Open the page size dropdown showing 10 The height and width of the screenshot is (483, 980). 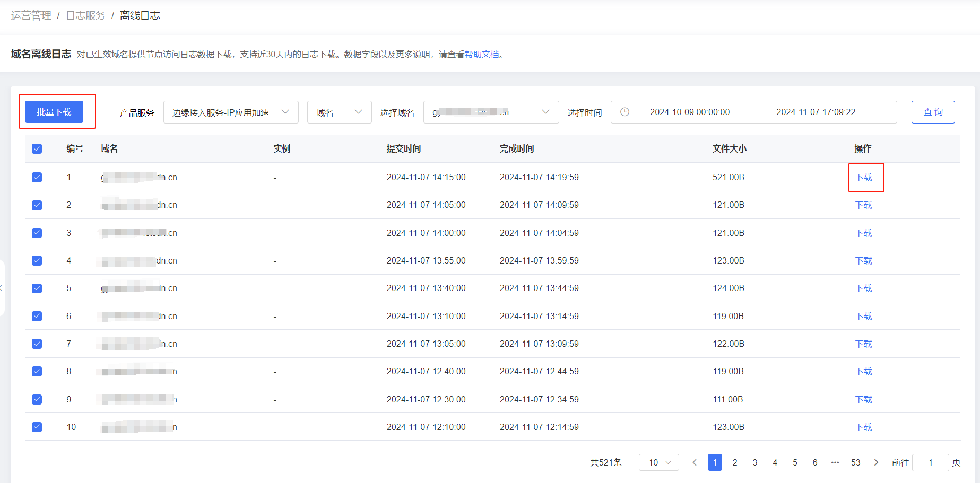pyautogui.click(x=659, y=462)
